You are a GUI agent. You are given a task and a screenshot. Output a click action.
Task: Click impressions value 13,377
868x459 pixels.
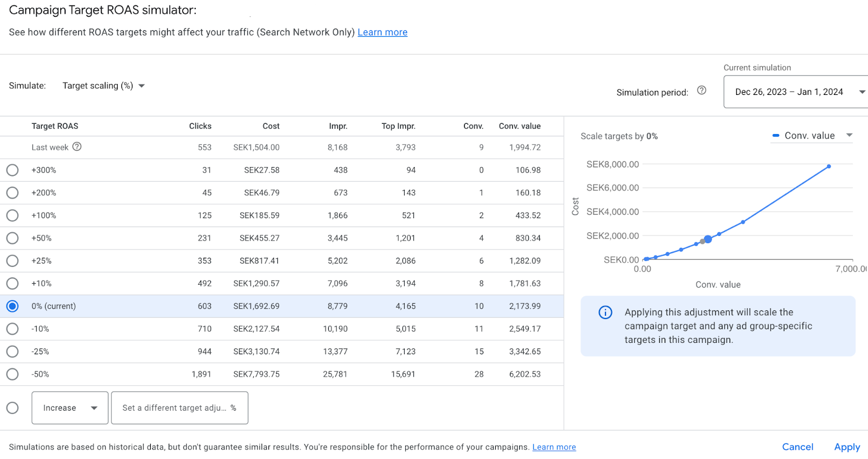[x=335, y=352]
